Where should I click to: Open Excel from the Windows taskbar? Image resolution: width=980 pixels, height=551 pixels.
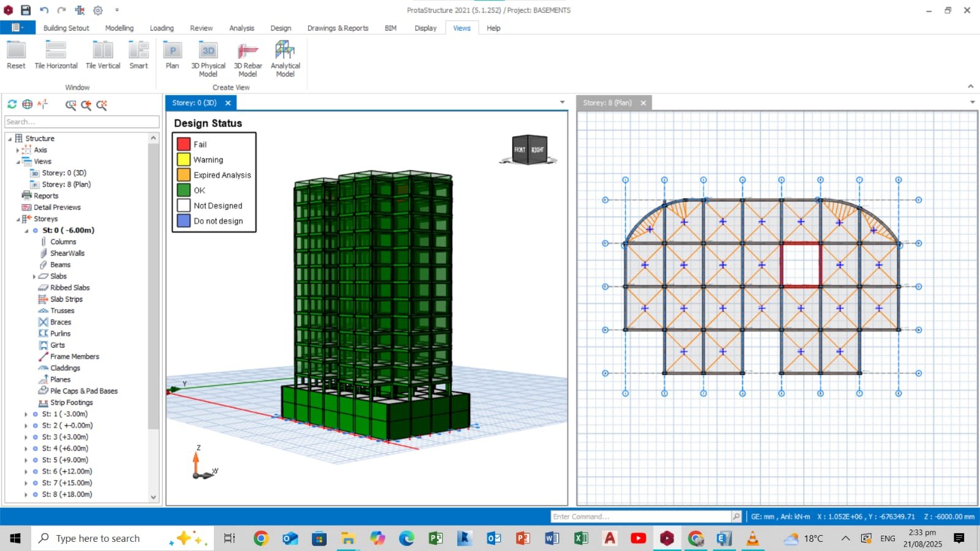point(580,539)
